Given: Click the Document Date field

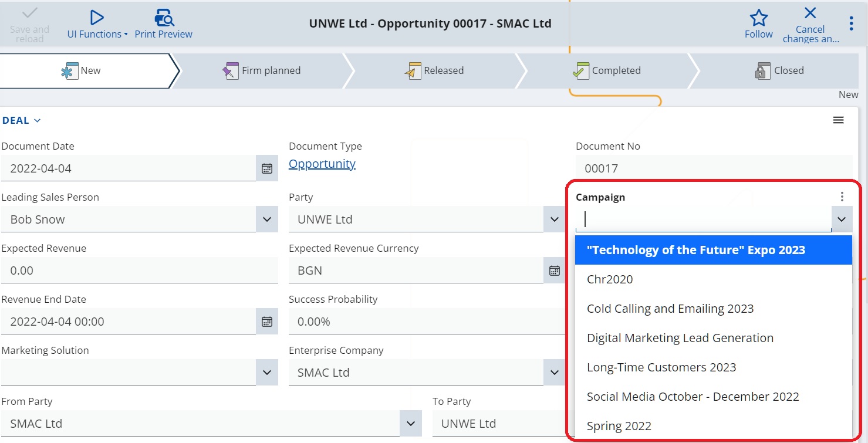Looking at the screenshot, I should tap(129, 168).
